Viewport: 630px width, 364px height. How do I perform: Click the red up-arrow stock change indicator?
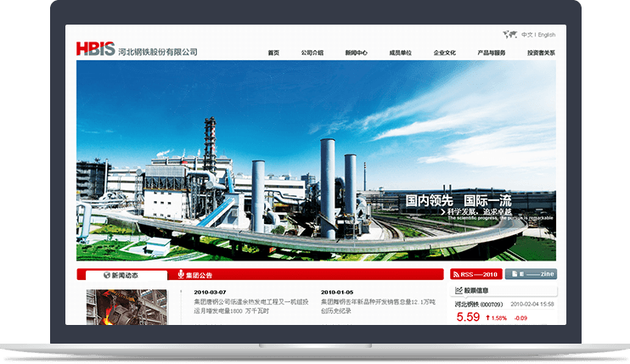click(488, 318)
